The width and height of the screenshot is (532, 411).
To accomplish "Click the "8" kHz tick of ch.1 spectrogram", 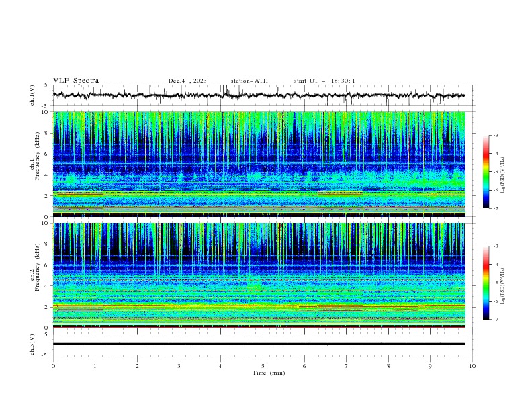I will click(x=47, y=133).
